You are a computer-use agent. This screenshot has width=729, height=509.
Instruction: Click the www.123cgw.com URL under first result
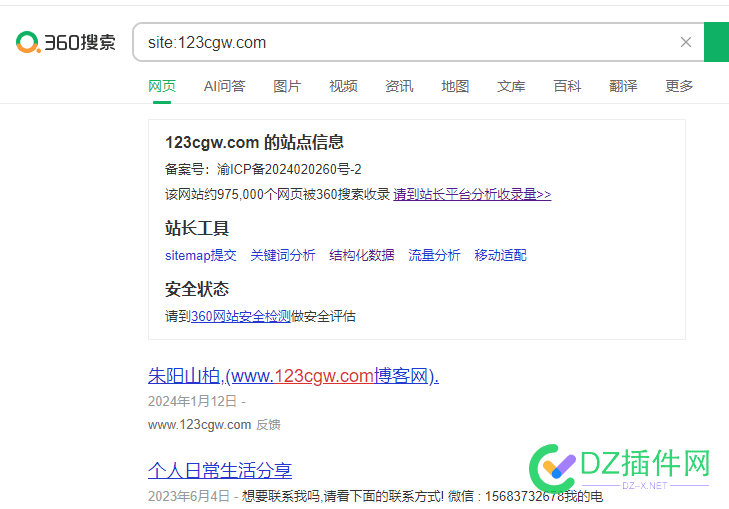[199, 425]
